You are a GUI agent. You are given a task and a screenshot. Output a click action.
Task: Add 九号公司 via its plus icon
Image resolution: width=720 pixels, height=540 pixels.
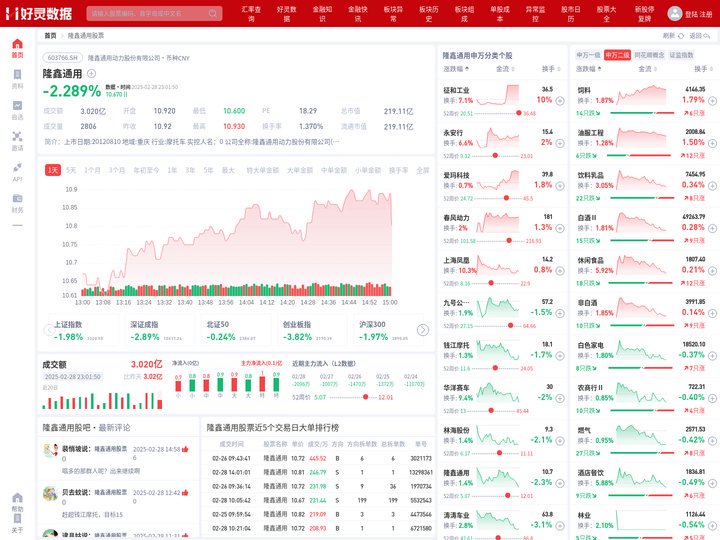pos(560,313)
